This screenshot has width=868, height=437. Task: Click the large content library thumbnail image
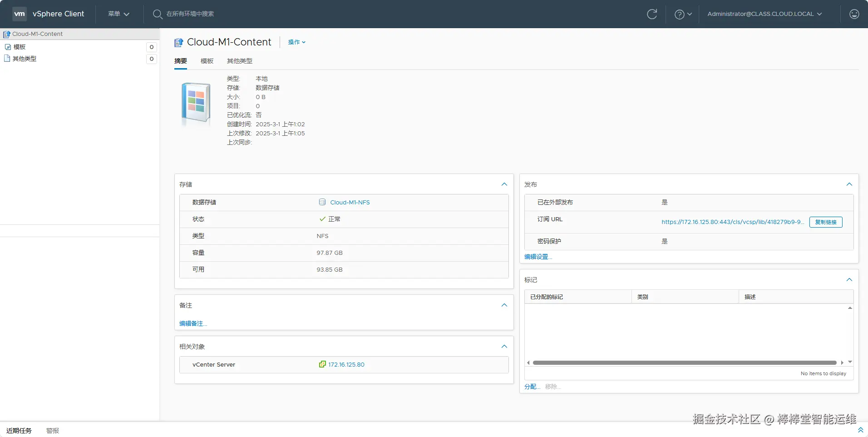click(196, 104)
